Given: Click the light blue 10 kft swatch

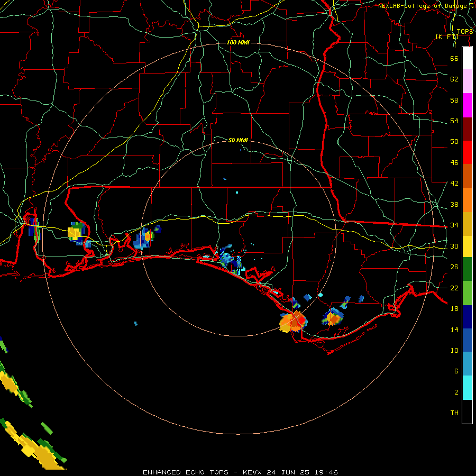Looking at the screenshot, I should click(x=467, y=364).
